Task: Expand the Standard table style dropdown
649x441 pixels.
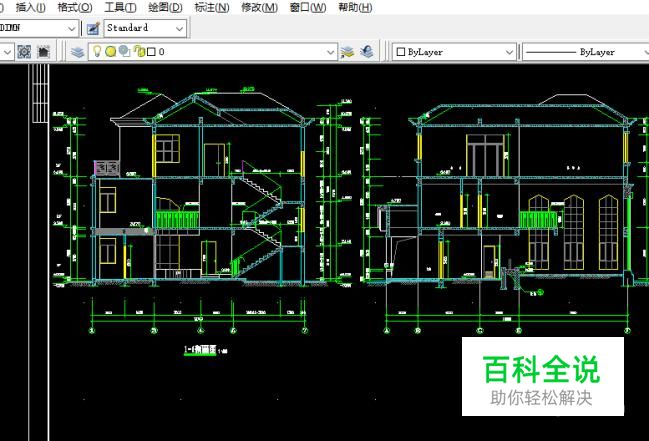Action: 179,28
